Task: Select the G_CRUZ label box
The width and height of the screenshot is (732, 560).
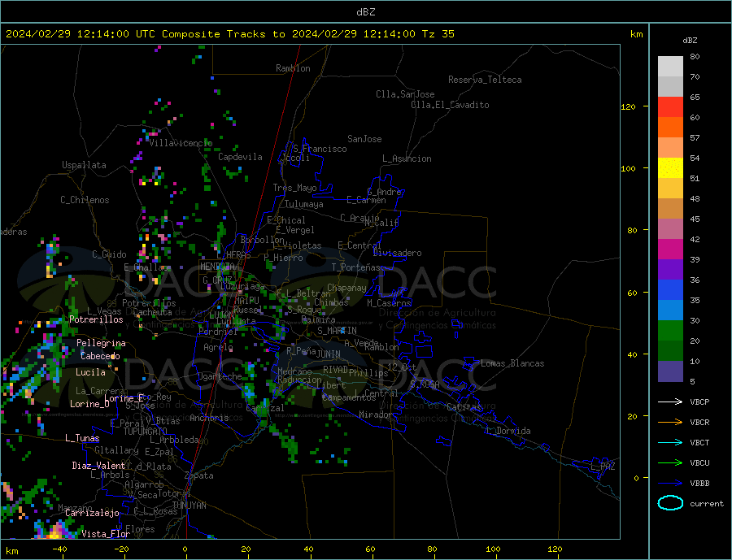Action: (x=217, y=280)
